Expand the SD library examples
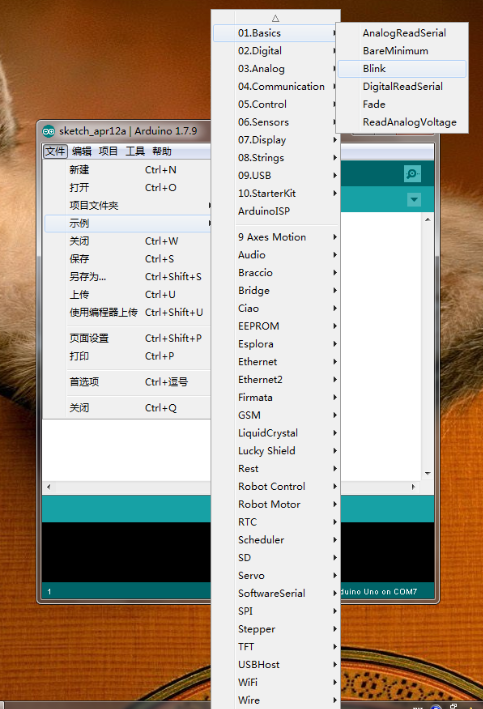The height and width of the screenshot is (709, 483). coord(275,558)
